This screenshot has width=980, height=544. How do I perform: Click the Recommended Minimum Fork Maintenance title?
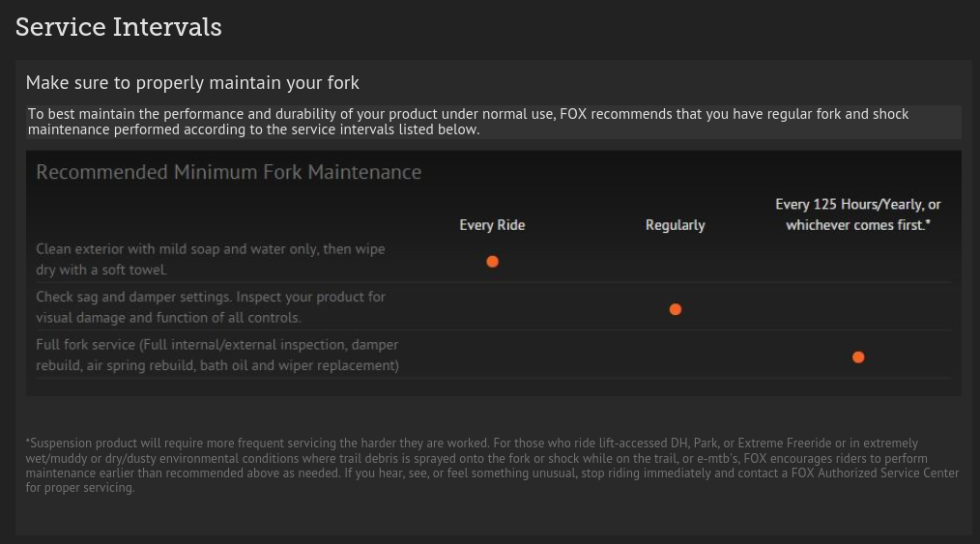point(229,172)
